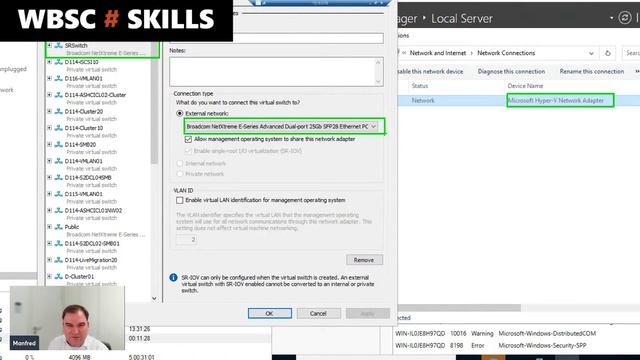Select the Microsoft-Windows-DistributedCOM warning event row
Screen dimensions: 640x360
click(x=496, y=333)
